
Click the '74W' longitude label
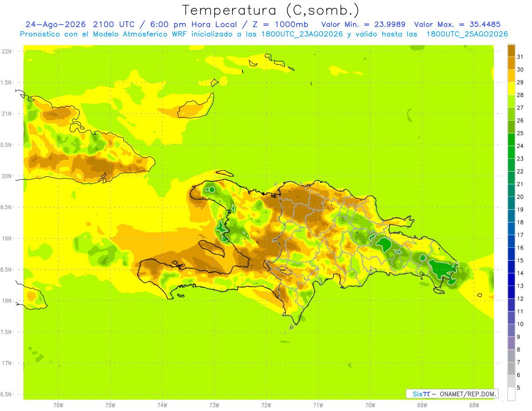(162, 405)
